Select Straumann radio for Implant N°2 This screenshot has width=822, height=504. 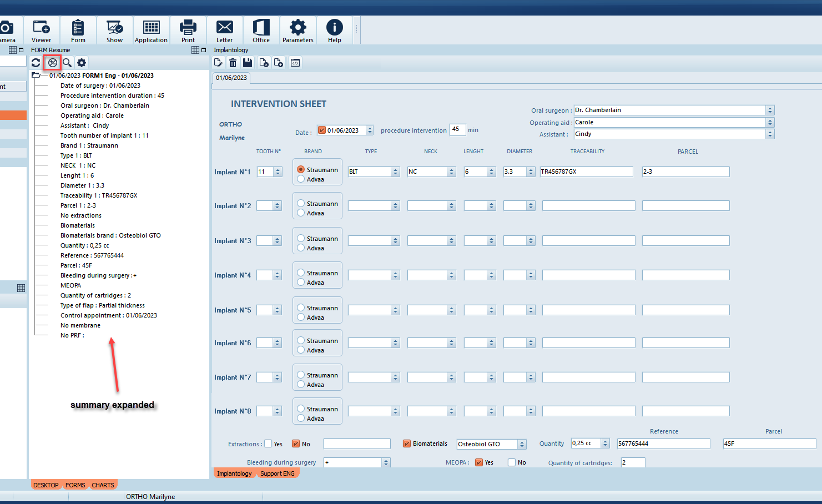(301, 203)
